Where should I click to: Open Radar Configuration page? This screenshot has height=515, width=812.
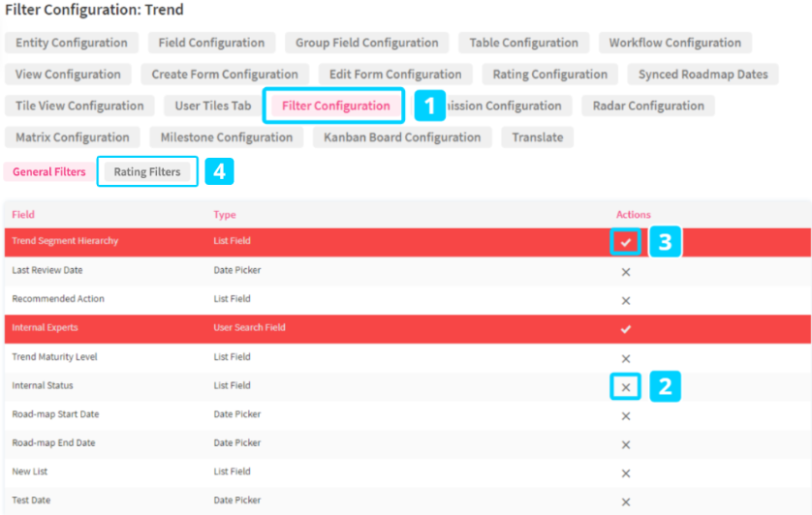click(x=648, y=106)
